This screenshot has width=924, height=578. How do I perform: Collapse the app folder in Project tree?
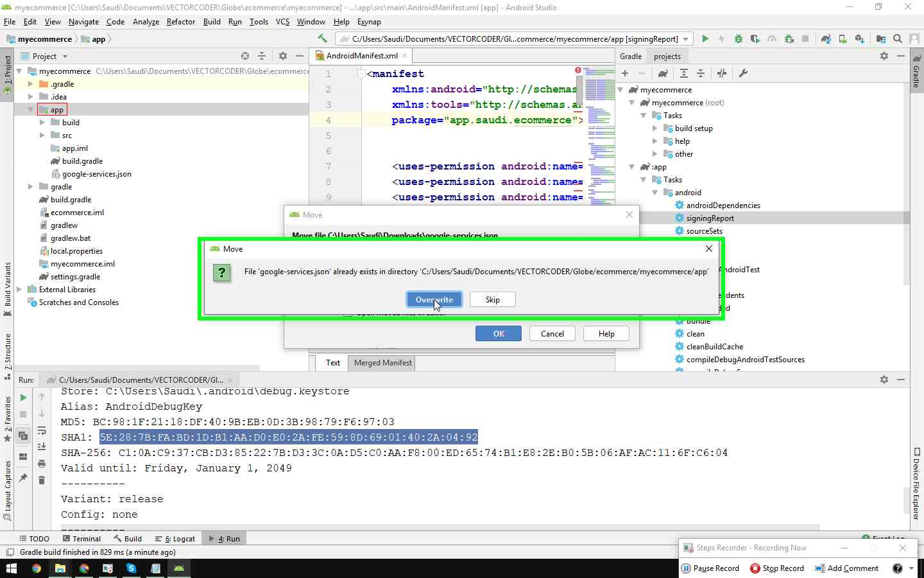(x=30, y=110)
